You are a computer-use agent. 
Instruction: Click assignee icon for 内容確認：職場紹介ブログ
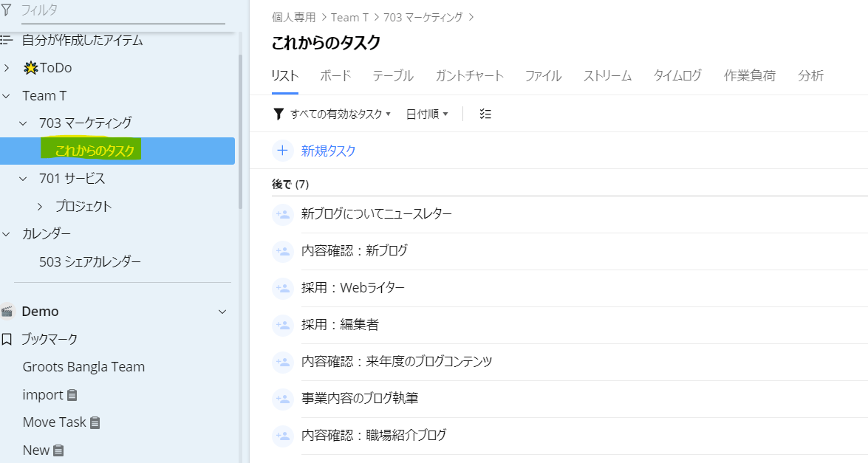pos(283,436)
